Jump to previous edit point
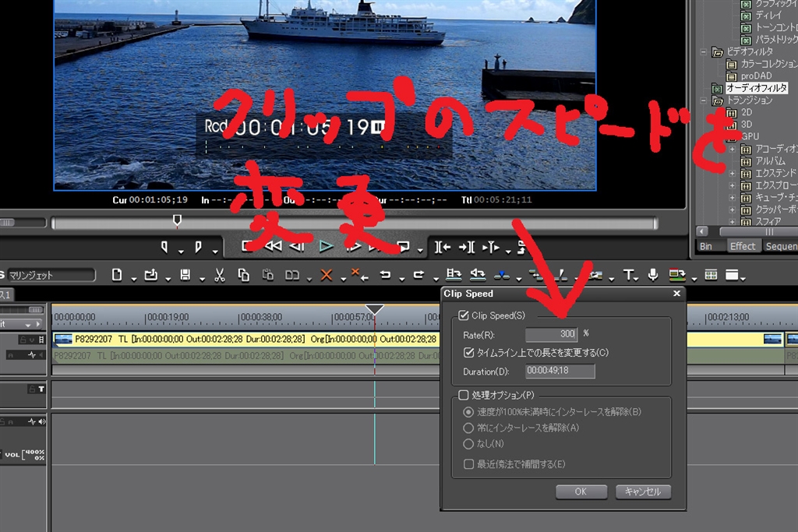 (x=443, y=247)
